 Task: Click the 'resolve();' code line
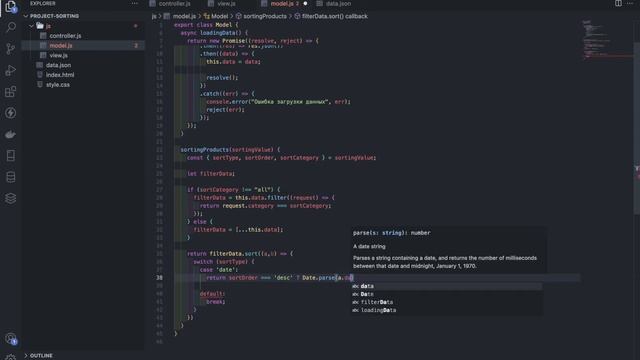[222, 78]
